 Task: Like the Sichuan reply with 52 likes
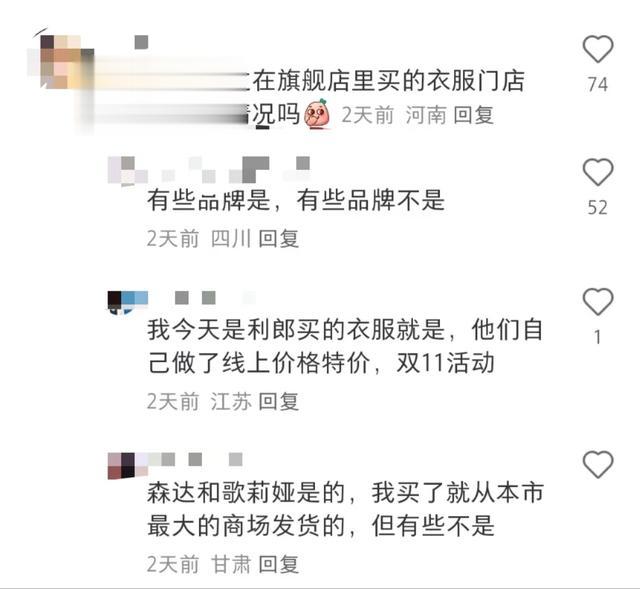[598, 172]
